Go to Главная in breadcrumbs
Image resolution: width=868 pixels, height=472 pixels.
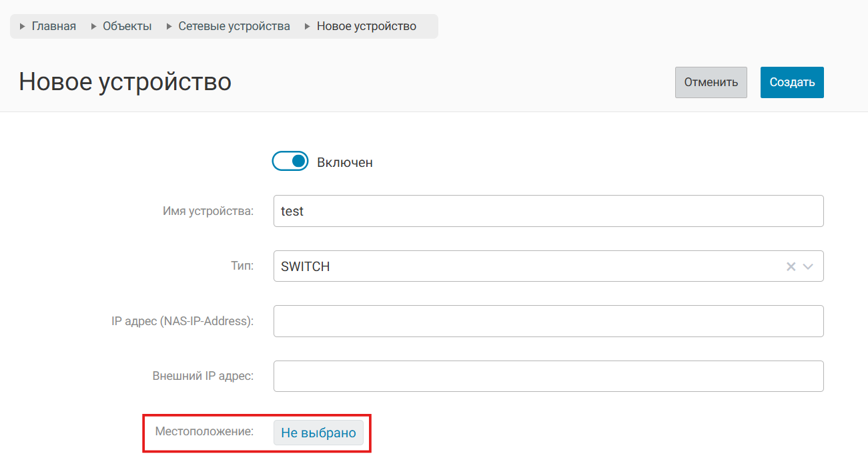(x=54, y=27)
